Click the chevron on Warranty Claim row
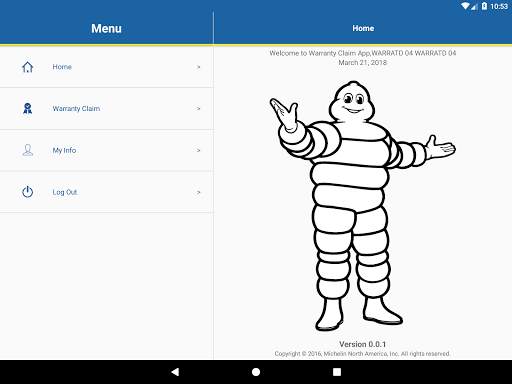The height and width of the screenshot is (384, 512). (199, 109)
